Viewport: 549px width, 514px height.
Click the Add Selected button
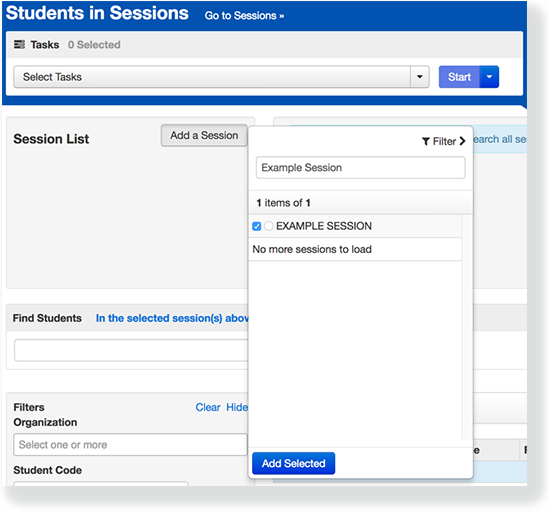coord(293,463)
